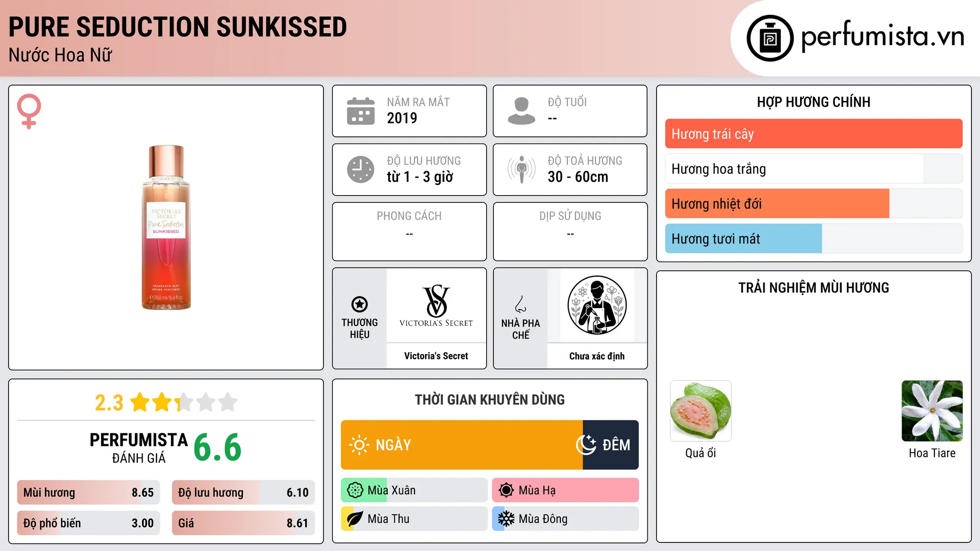Open the Pure Seduction Sunkissed bottle image
This screenshot has width=980, height=551.
166,228
